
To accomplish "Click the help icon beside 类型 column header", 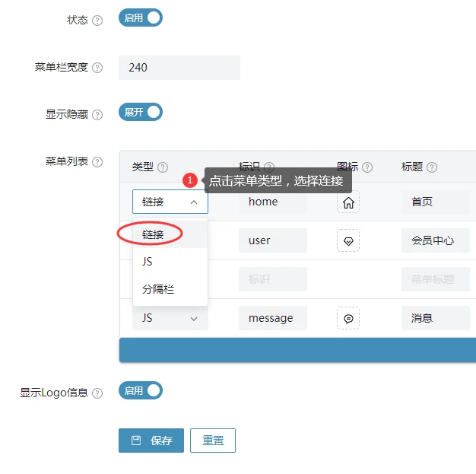I will [x=163, y=167].
